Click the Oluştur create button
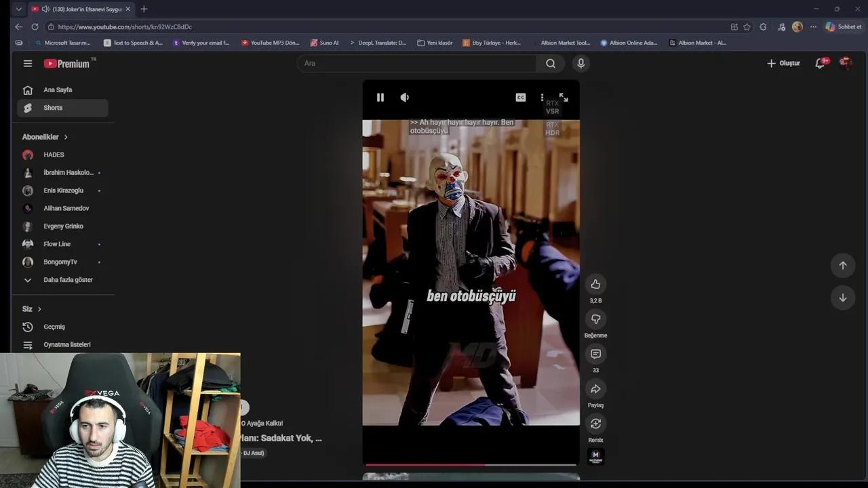 pyautogui.click(x=783, y=63)
